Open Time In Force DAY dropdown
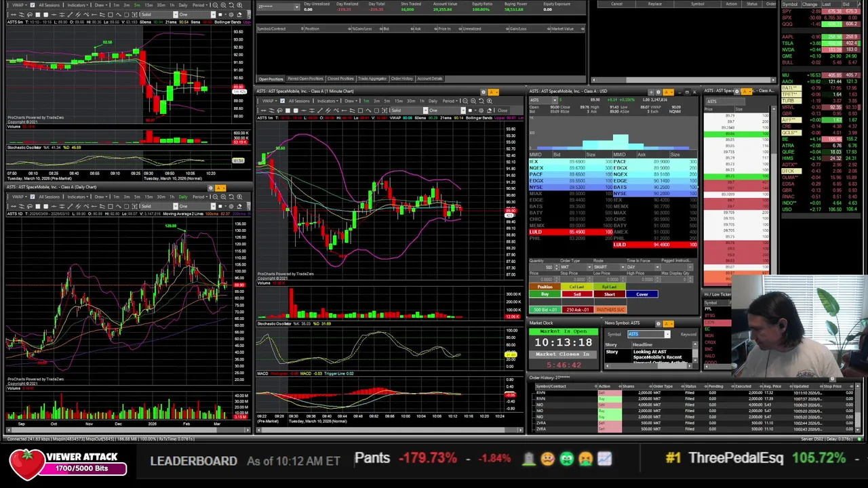 coord(644,267)
